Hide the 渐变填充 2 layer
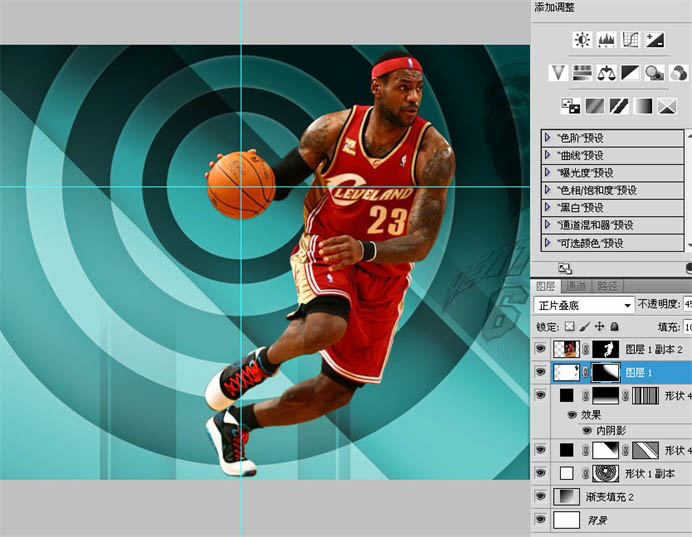Image resolution: width=692 pixels, height=537 pixels. point(540,496)
